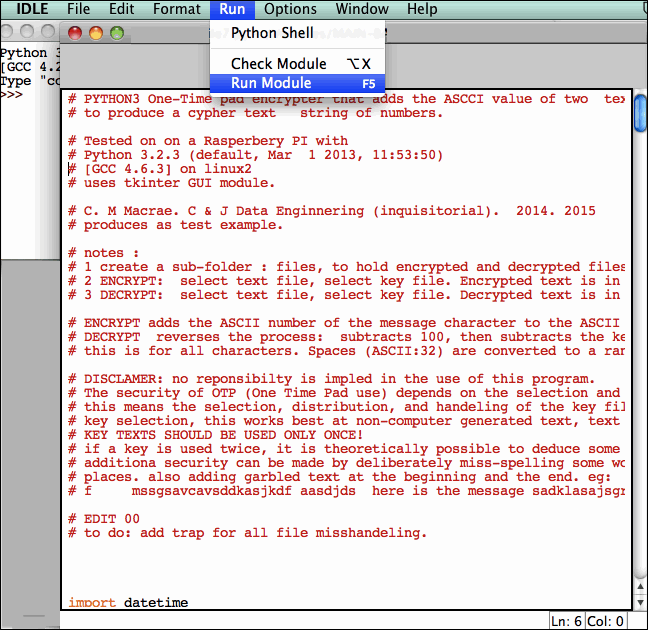This screenshot has width=648, height=630.
Task: Click 'DECRYPT reverses the process' line
Action: pyautogui.click(x=346, y=337)
